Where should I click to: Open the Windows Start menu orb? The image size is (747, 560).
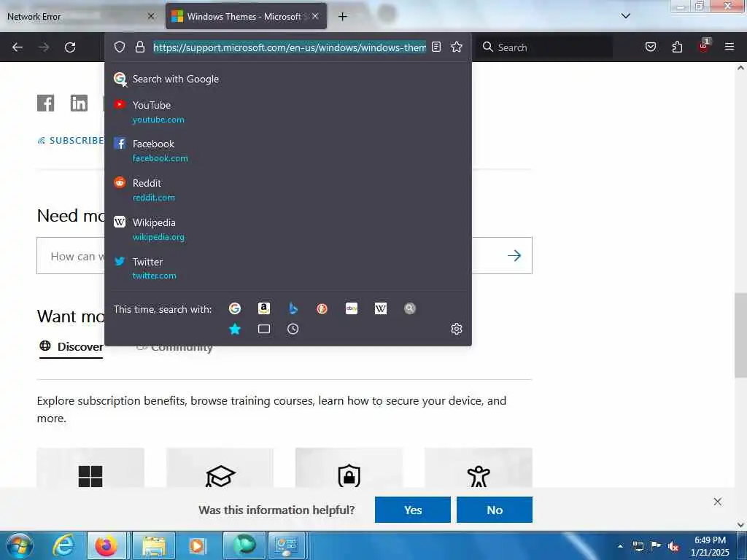tap(20, 545)
